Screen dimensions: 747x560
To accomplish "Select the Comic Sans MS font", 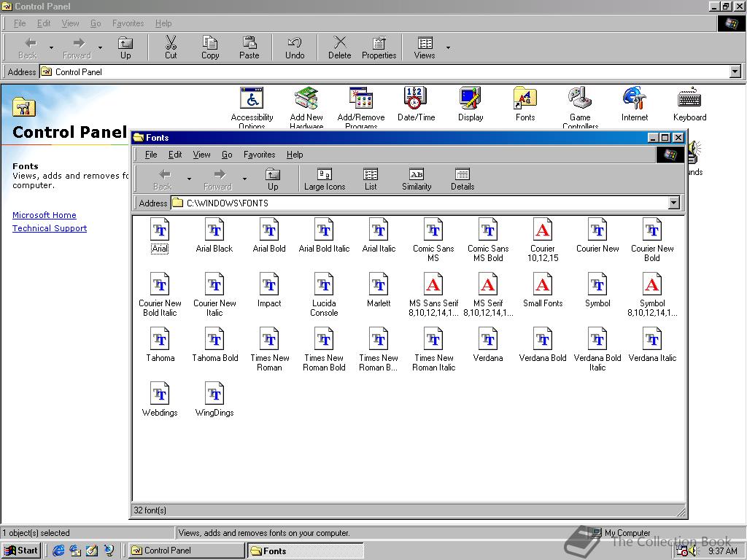I will click(x=433, y=231).
